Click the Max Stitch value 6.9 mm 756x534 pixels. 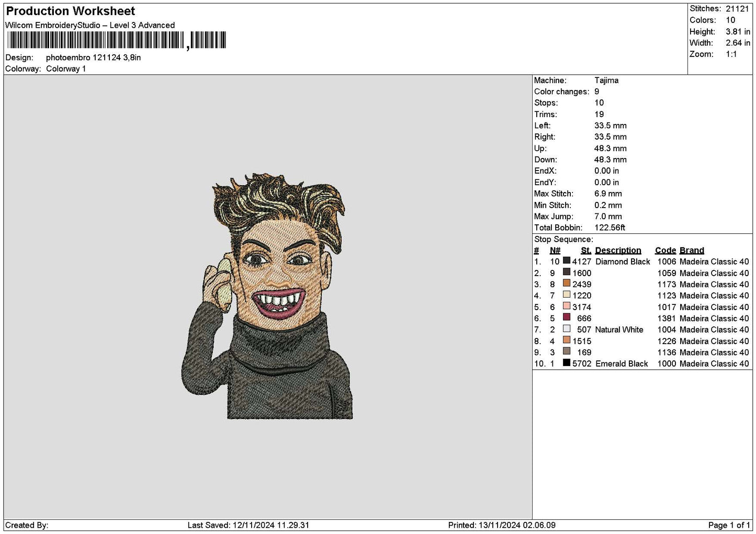click(608, 194)
